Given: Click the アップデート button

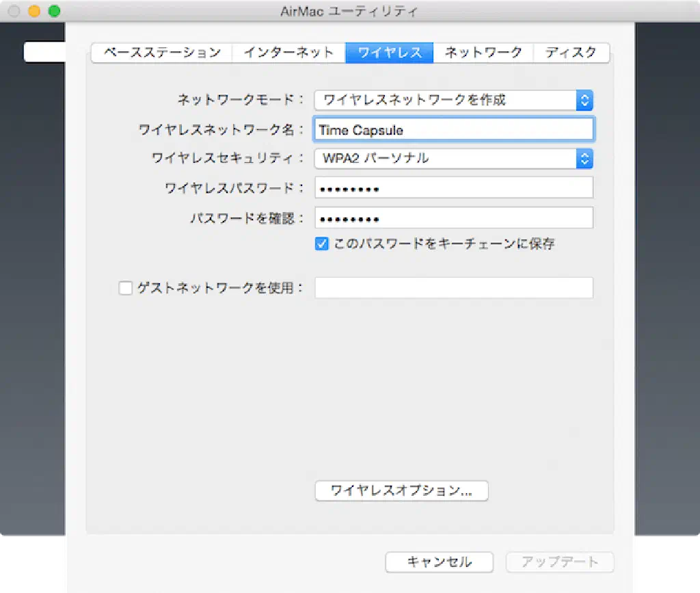Looking at the screenshot, I should (559, 562).
